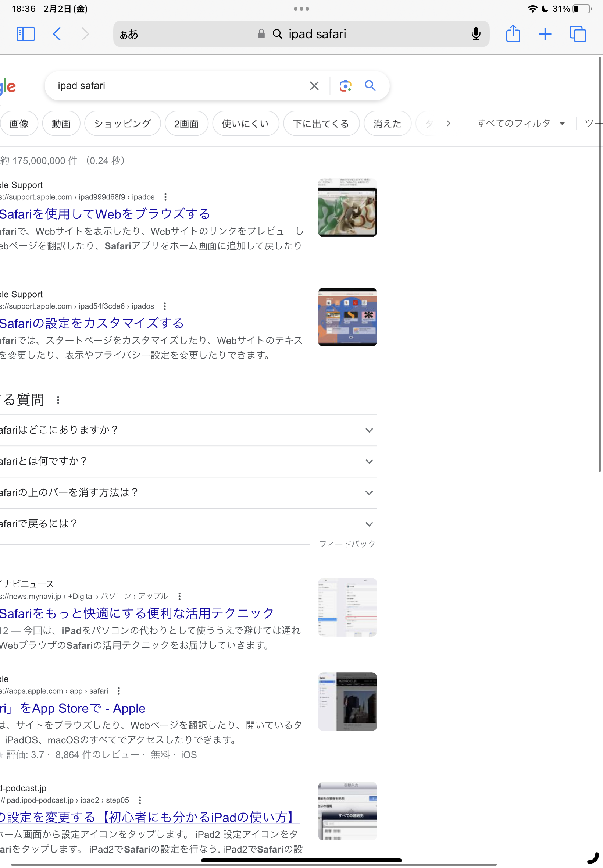Expand 'afariの上のバーを消す方法は？' question
The width and height of the screenshot is (603, 868).
click(x=188, y=493)
